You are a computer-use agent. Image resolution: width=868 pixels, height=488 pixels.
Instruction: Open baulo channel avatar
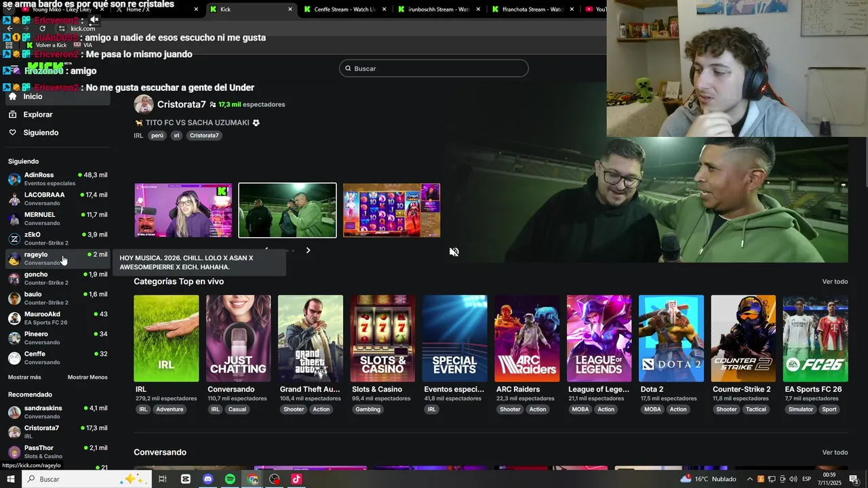coord(14,298)
